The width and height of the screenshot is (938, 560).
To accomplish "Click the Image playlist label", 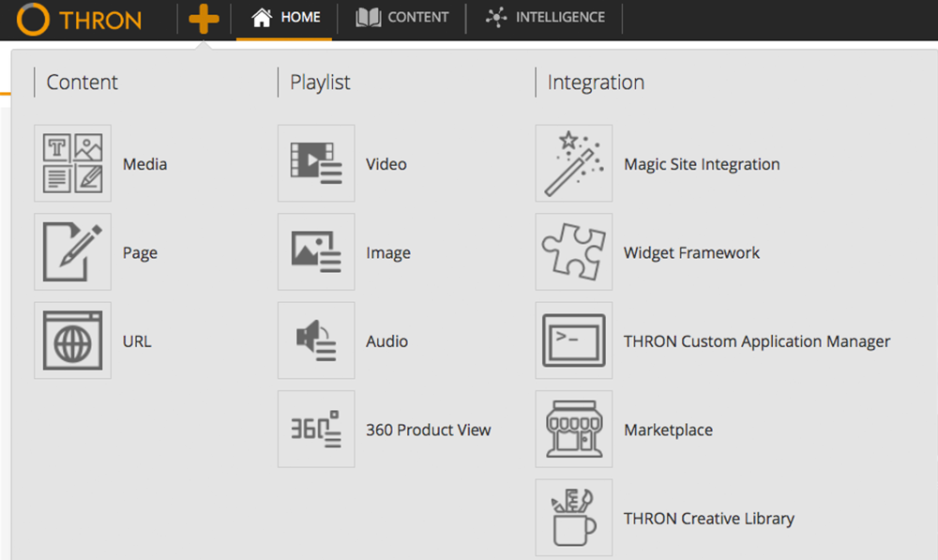I will [x=388, y=253].
